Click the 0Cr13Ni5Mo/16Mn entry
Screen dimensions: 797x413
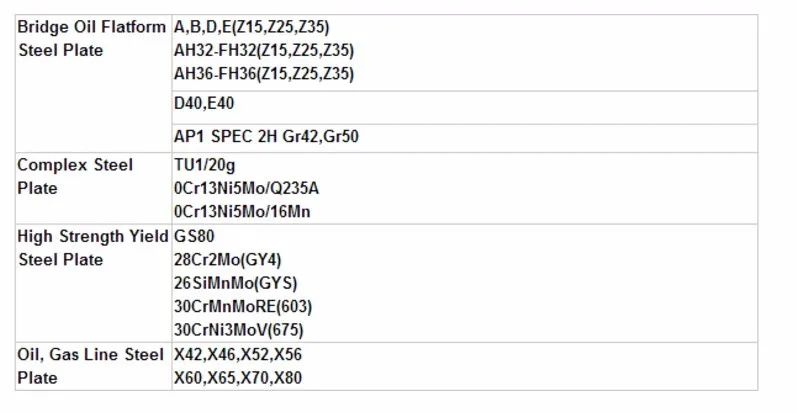(242, 212)
